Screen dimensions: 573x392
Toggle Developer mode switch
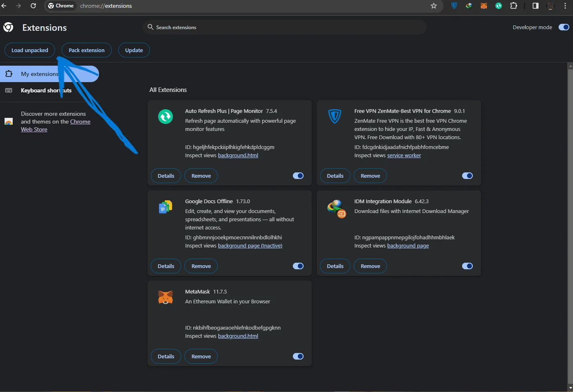click(x=564, y=27)
